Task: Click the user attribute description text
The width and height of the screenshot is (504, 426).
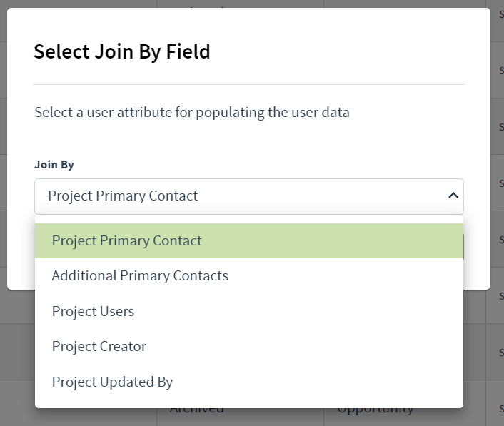Action: pos(192,113)
